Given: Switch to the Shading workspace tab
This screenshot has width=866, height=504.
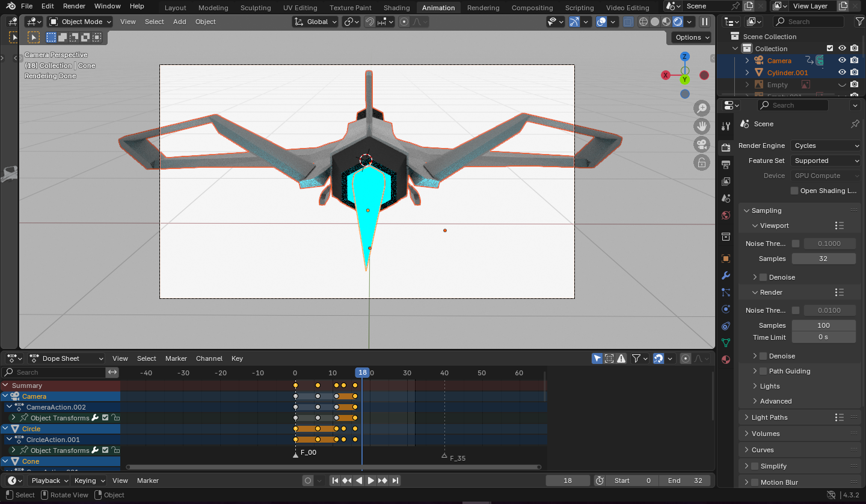Looking at the screenshot, I should coord(396,8).
